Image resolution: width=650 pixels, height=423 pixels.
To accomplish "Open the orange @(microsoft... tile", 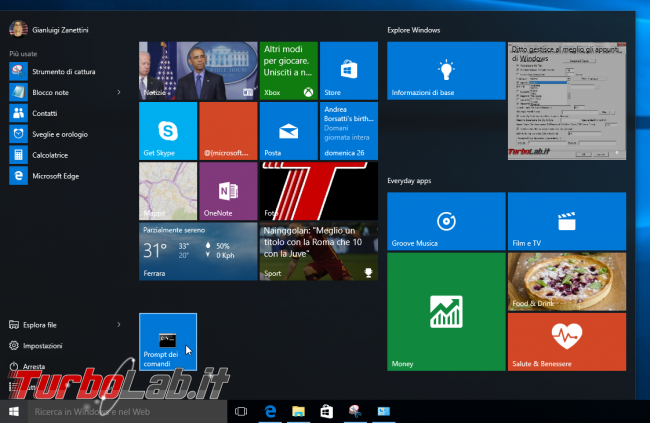I will point(228,131).
